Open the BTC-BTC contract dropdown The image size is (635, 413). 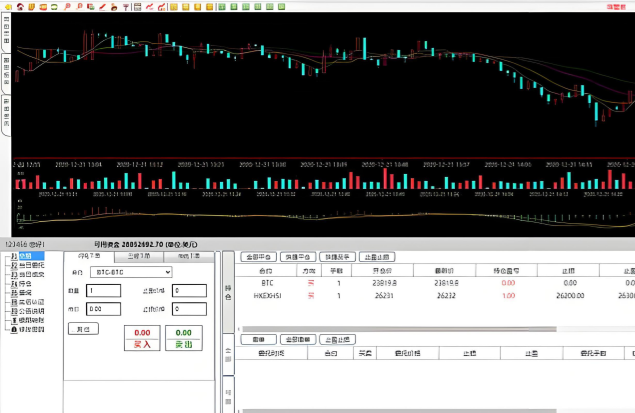130,272
